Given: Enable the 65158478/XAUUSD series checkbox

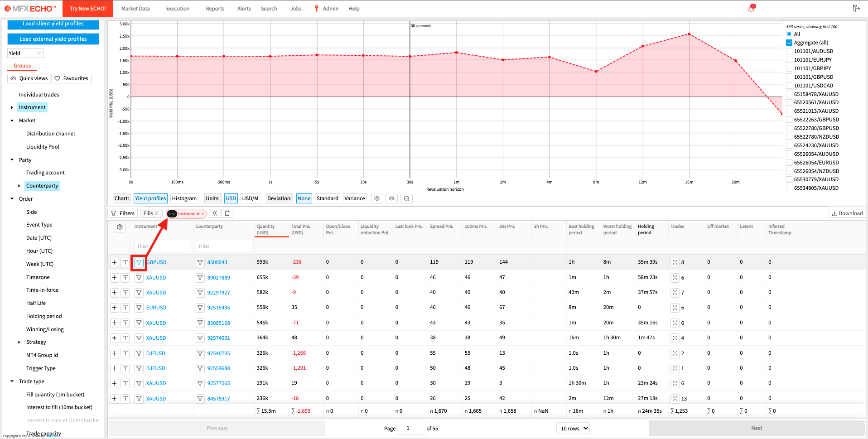Looking at the screenshot, I should coord(789,94).
